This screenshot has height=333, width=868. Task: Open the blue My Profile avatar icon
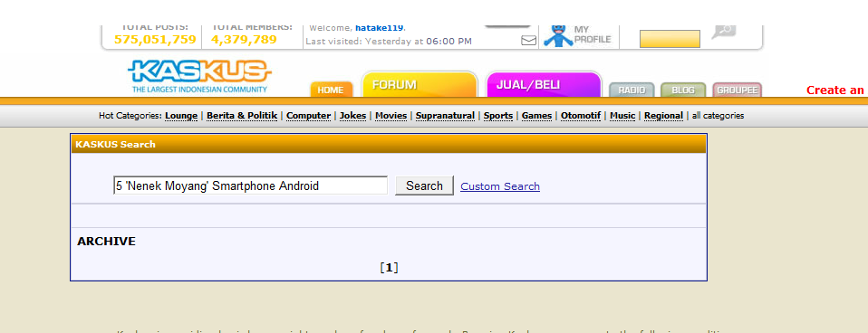click(x=558, y=35)
